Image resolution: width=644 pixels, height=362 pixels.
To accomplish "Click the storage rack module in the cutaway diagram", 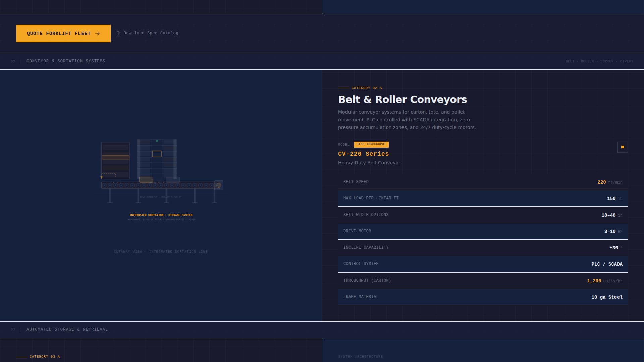I will pos(115,161).
